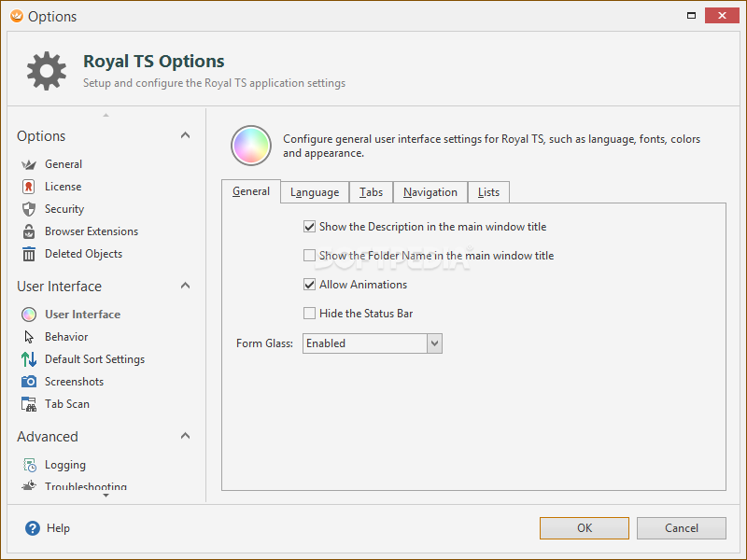Open the Tab Scan page text
747x560 pixels.
(x=66, y=404)
